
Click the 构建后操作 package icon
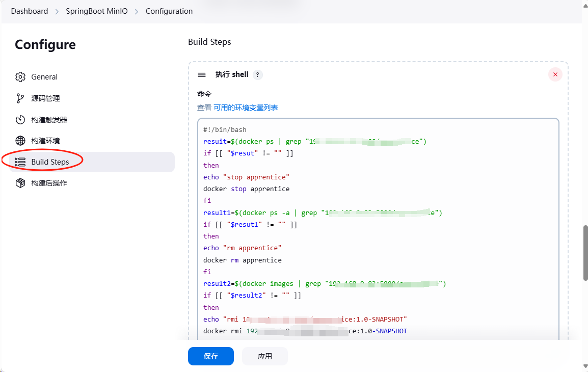(20, 183)
